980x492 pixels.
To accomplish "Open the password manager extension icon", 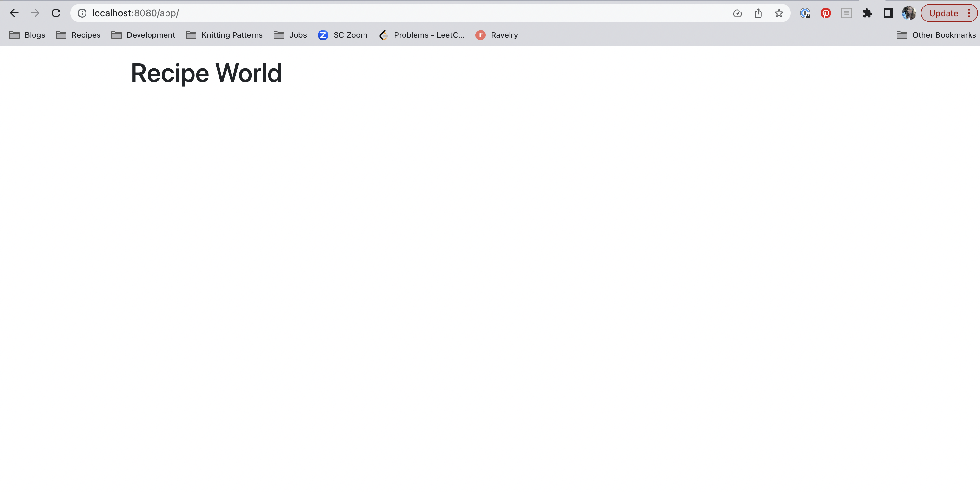I will pyautogui.click(x=805, y=13).
